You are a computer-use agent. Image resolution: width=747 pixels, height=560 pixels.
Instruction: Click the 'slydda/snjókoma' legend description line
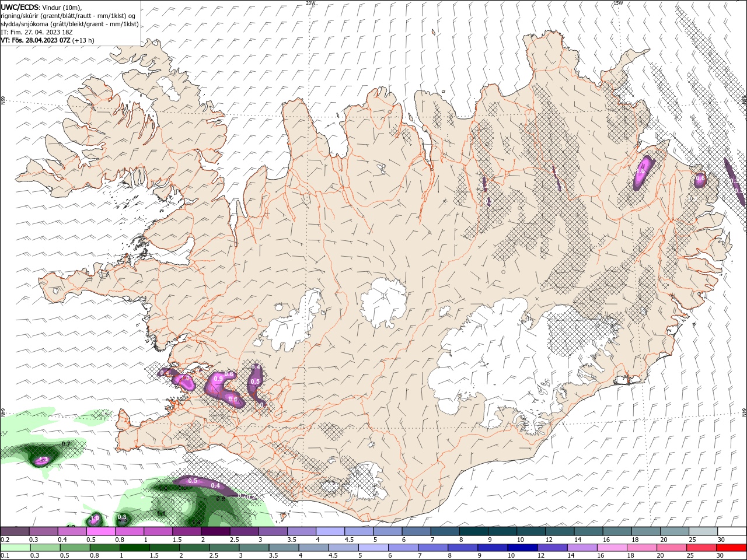point(69,24)
